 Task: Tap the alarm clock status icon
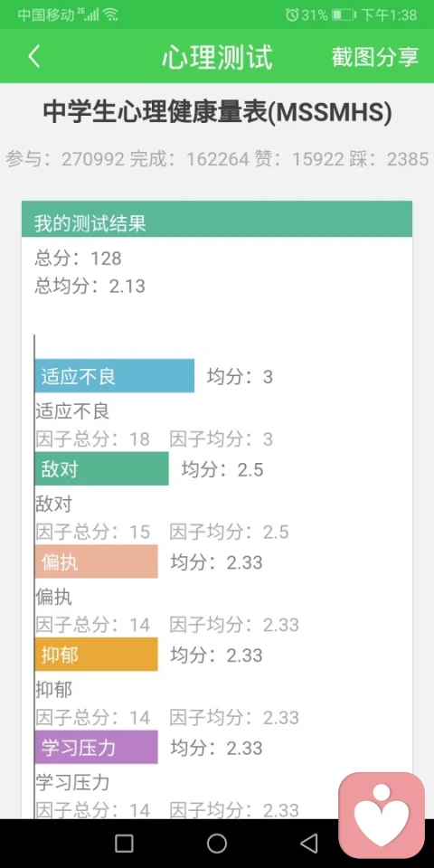tap(292, 15)
